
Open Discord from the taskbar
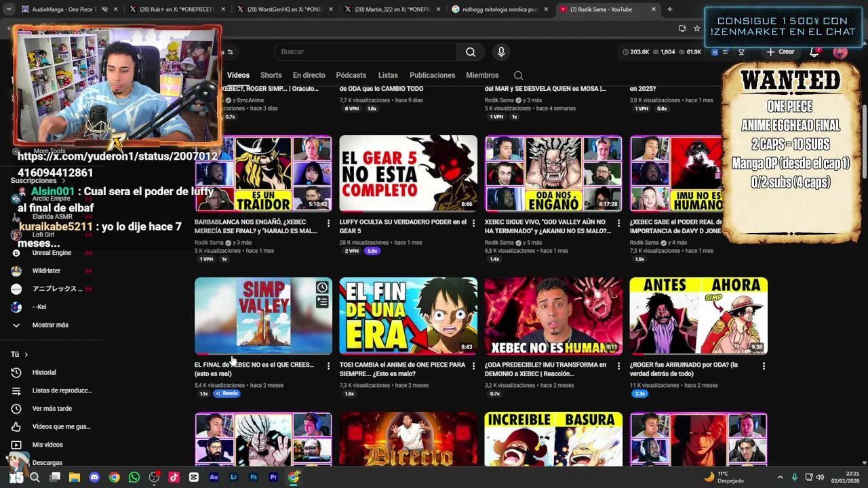94,477
